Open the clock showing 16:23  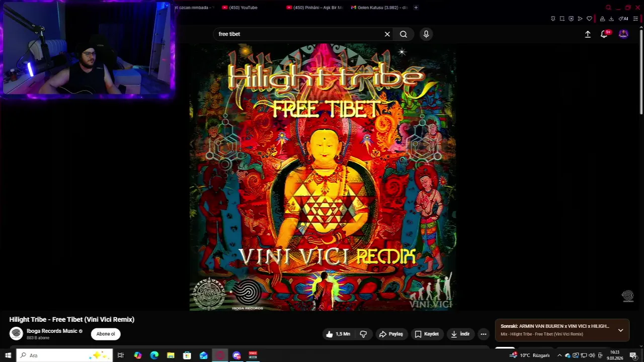615,355
